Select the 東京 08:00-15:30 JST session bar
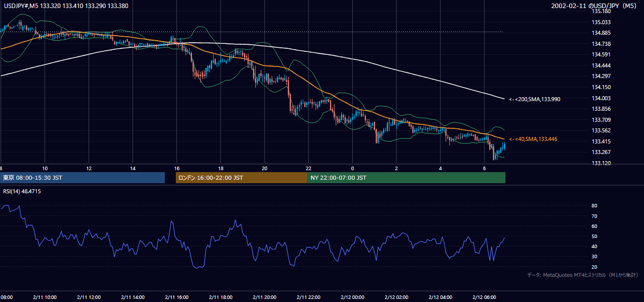Viewport: 644px width, 302px height. coord(82,178)
